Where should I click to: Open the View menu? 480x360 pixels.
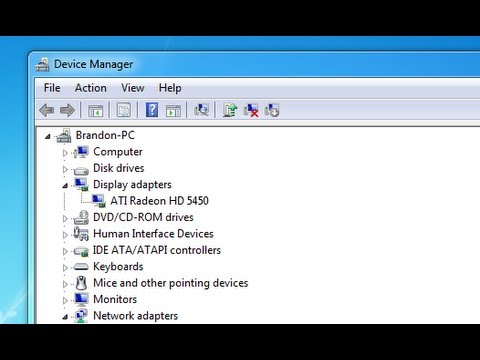[133, 88]
